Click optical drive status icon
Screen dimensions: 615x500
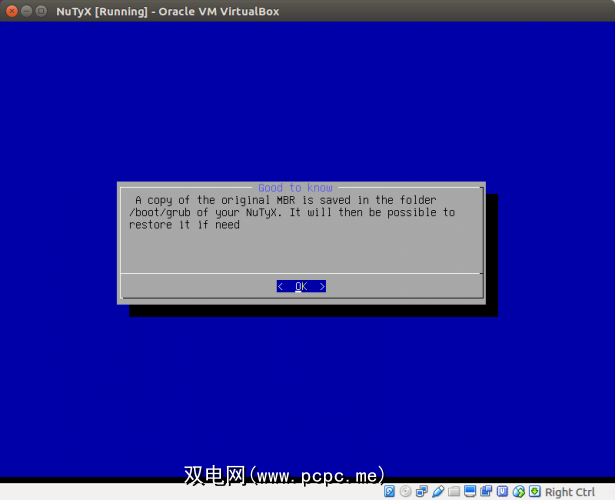[406, 491]
